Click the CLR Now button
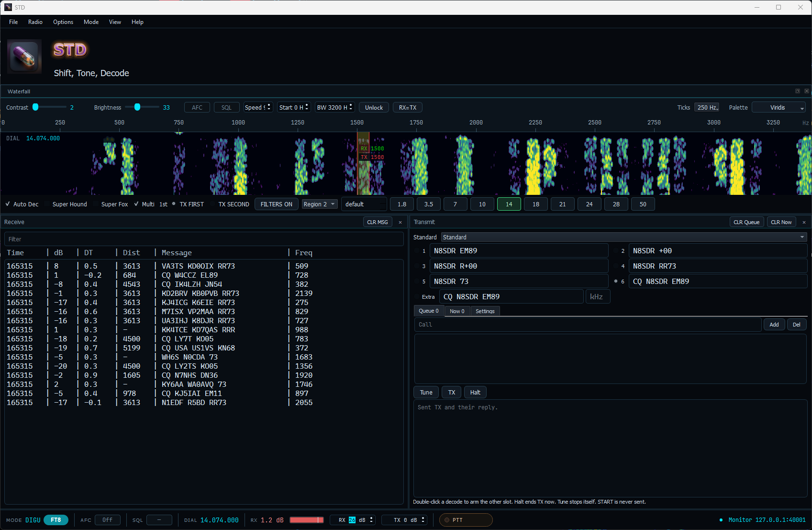This screenshot has width=812, height=530. pos(781,222)
